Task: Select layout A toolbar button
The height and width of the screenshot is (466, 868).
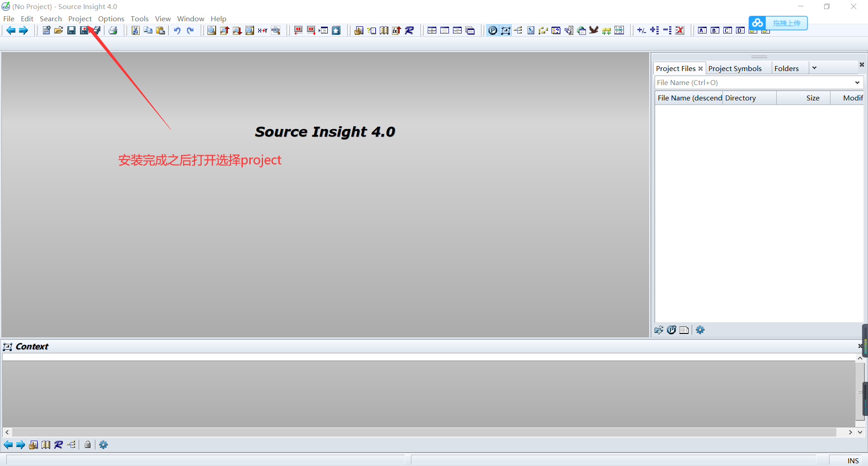Action: 703,30
